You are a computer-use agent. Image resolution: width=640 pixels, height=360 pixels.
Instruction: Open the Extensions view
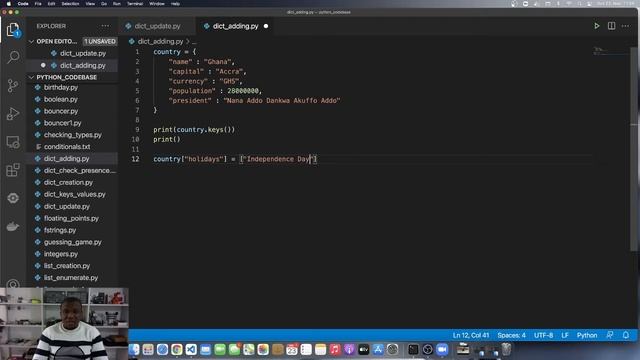13,170
